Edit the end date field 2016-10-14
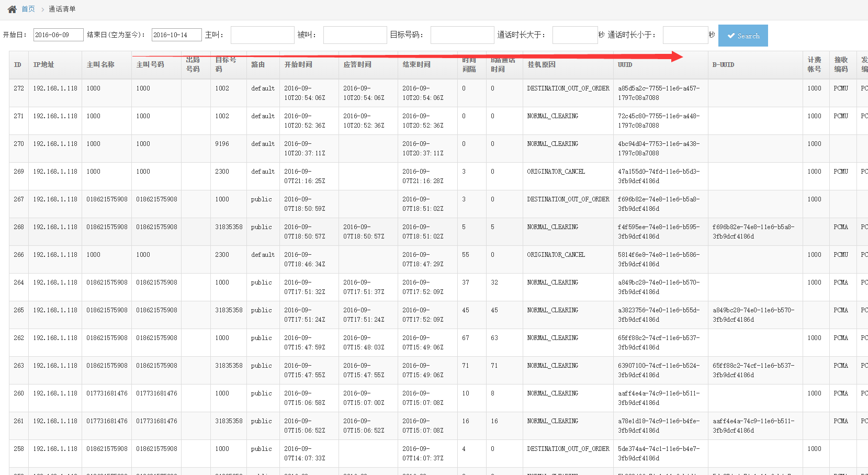This screenshot has height=475, width=868. 176,35
